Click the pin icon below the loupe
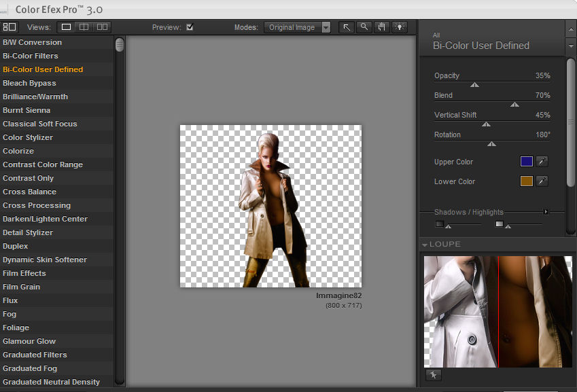Viewport: 577px width, 392px height. (x=433, y=375)
